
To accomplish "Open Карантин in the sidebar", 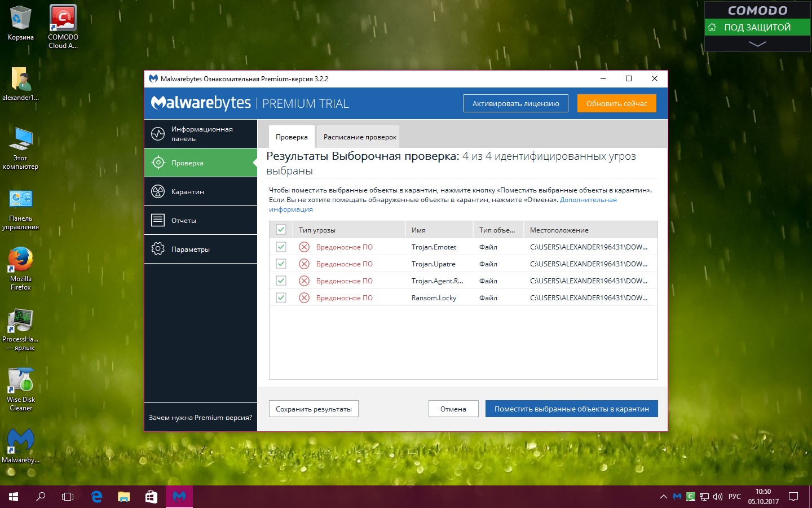I will coord(201,191).
